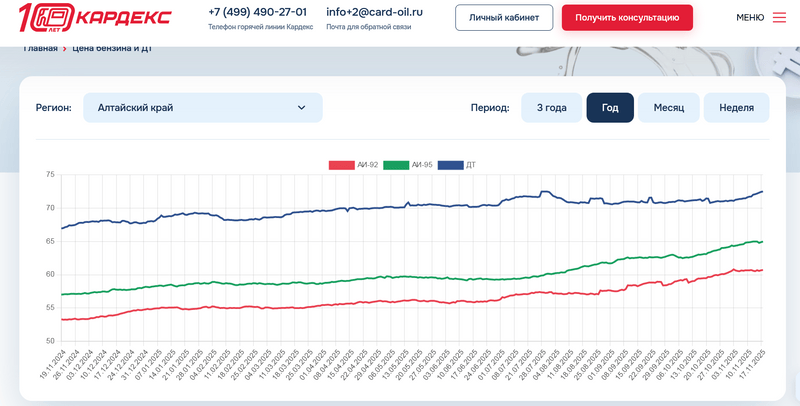Image resolution: width=800 pixels, height=406 pixels.
Task: Click the blue ДТ line's peak near 04.08.2025
Action: pyautogui.click(x=543, y=192)
